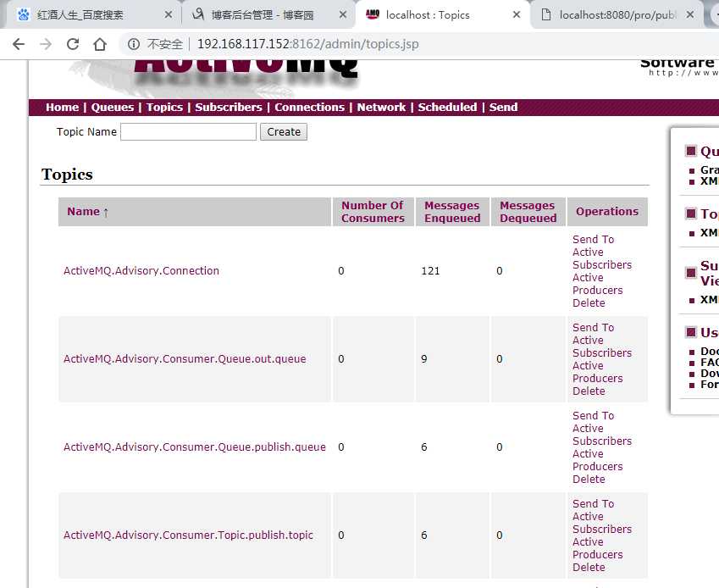Viewport: 719px width, 588px height.
Task: Open ActiveMQ.Advisory.Consumer.Queue.out.queue topic
Action: tap(185, 359)
